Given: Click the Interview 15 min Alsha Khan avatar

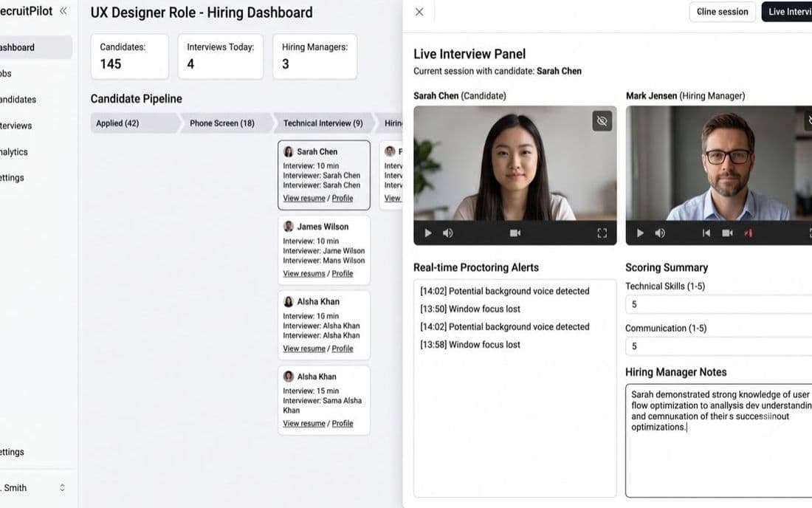Looking at the screenshot, I should tap(289, 377).
